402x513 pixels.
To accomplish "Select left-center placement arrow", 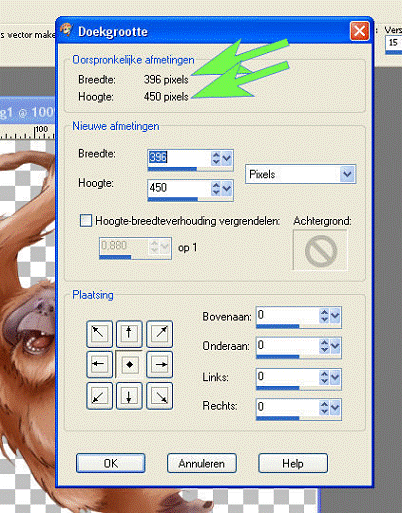I will 99,364.
